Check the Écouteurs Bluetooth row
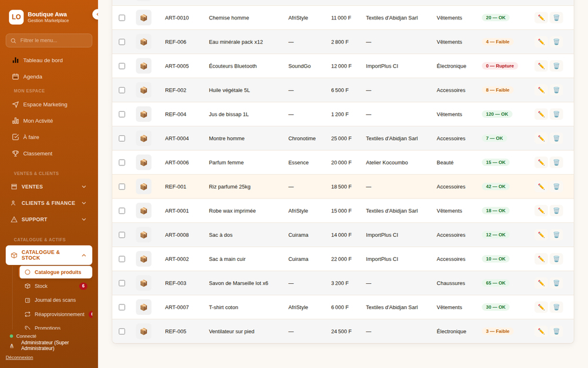This screenshot has width=588, height=368. [x=122, y=66]
